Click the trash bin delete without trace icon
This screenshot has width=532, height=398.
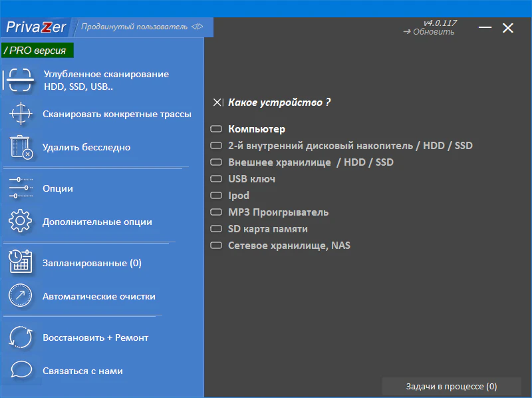point(21,147)
